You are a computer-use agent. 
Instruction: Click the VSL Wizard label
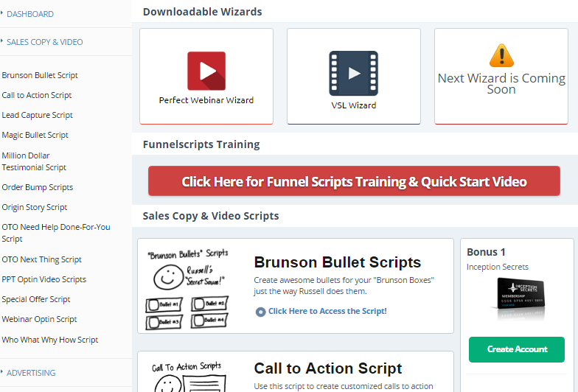(354, 105)
